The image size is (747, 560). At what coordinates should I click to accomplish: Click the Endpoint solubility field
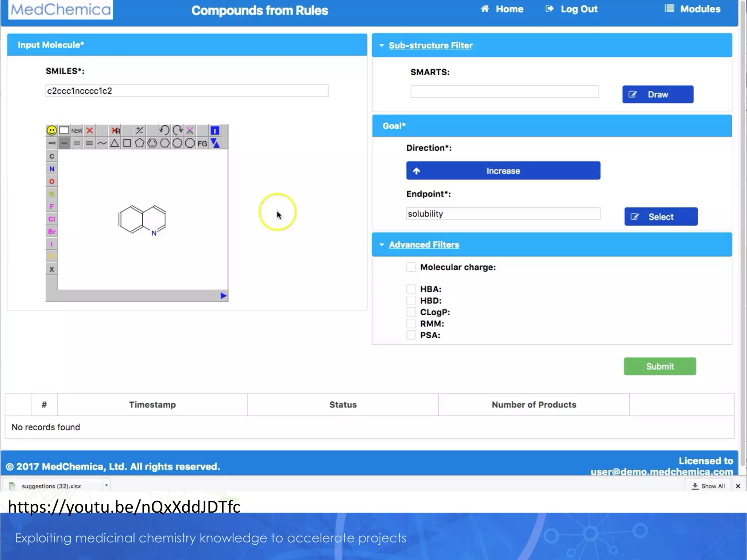pos(503,214)
